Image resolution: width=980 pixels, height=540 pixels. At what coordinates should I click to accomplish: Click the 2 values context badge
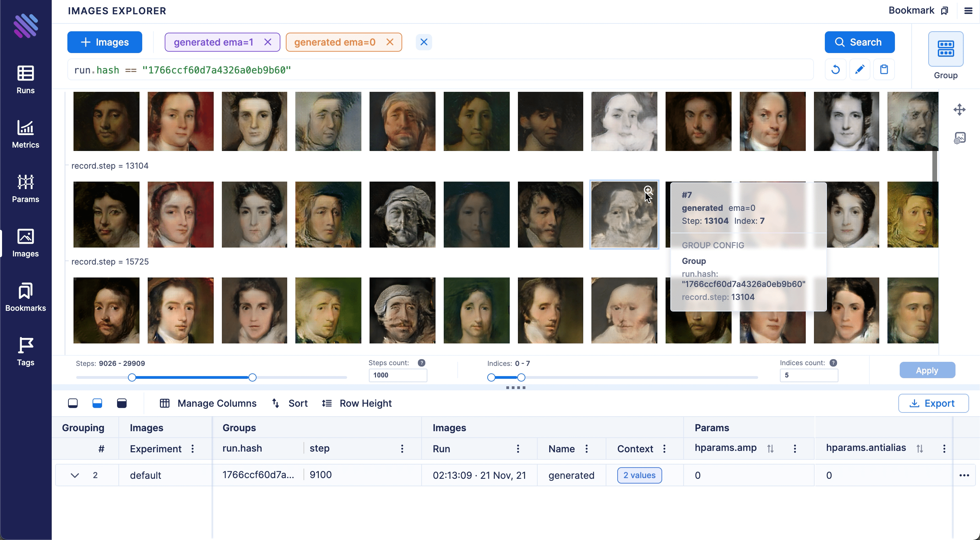(639, 475)
